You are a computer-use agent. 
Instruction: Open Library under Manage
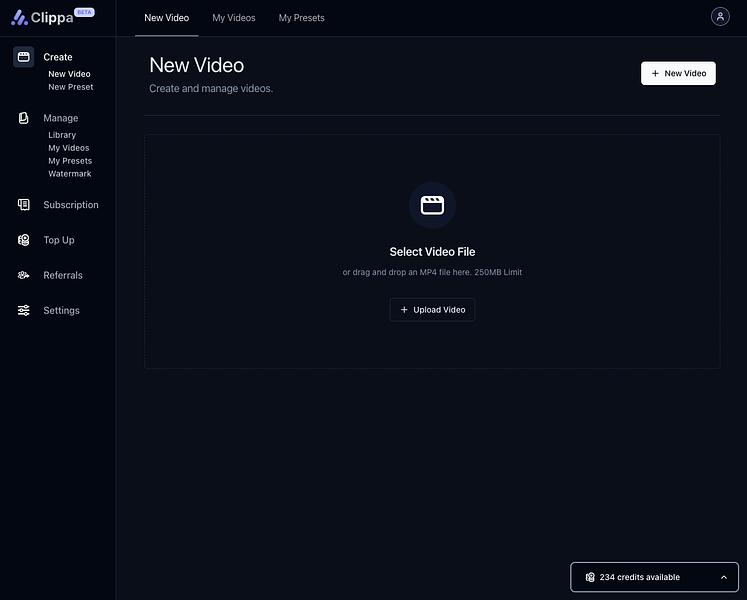click(62, 135)
